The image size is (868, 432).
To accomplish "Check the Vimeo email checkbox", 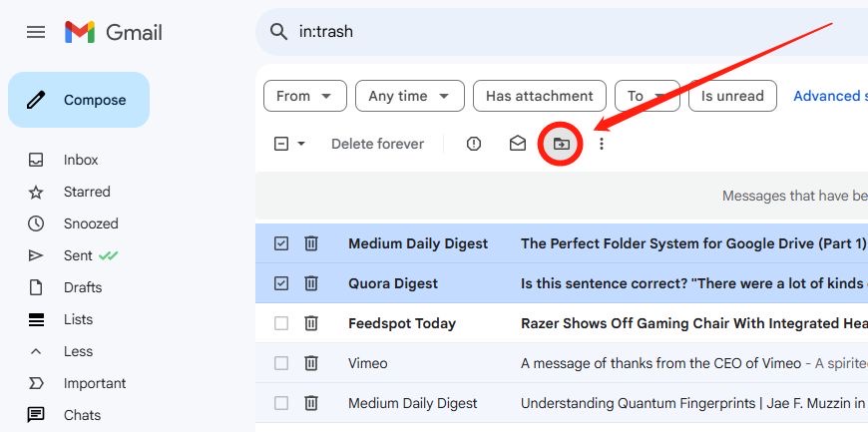I will click(281, 363).
